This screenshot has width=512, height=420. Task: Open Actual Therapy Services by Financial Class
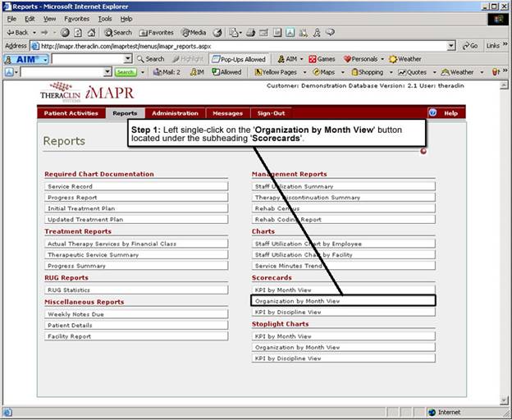pos(136,244)
